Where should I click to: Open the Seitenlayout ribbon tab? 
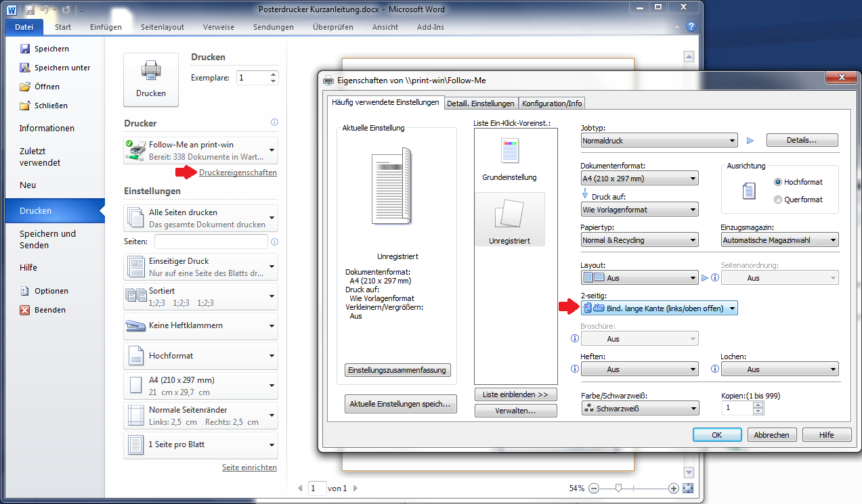163,27
